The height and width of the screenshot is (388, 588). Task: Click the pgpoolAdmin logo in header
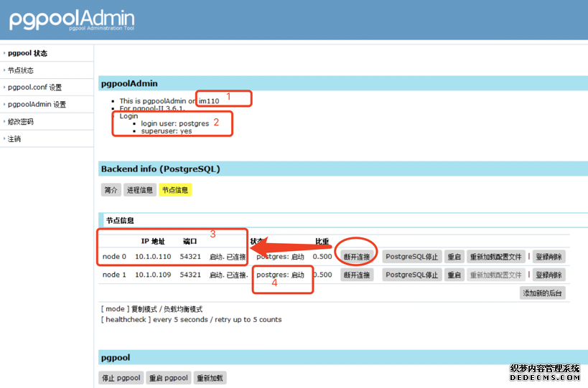[72, 20]
